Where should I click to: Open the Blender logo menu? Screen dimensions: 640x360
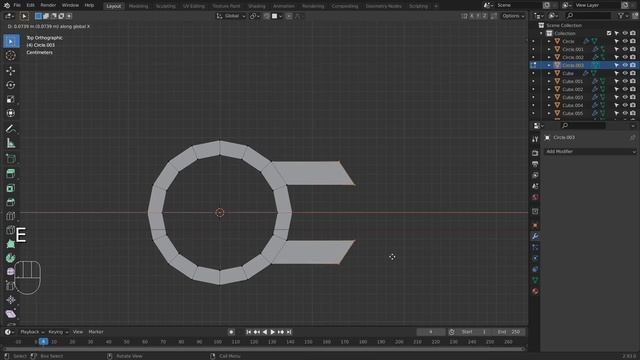[x=7, y=5]
